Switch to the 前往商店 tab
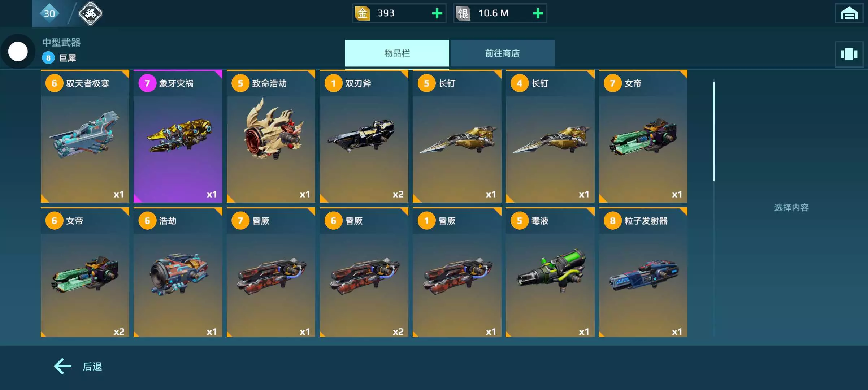 502,53
